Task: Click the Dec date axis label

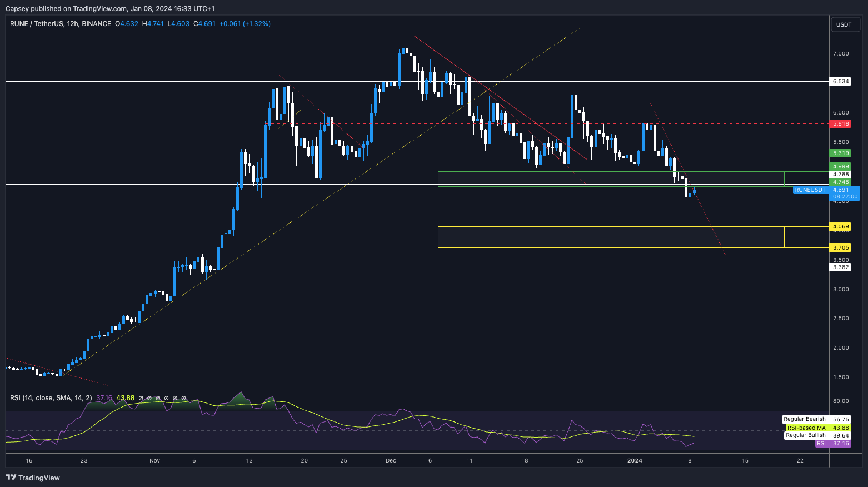Action: pyautogui.click(x=391, y=461)
